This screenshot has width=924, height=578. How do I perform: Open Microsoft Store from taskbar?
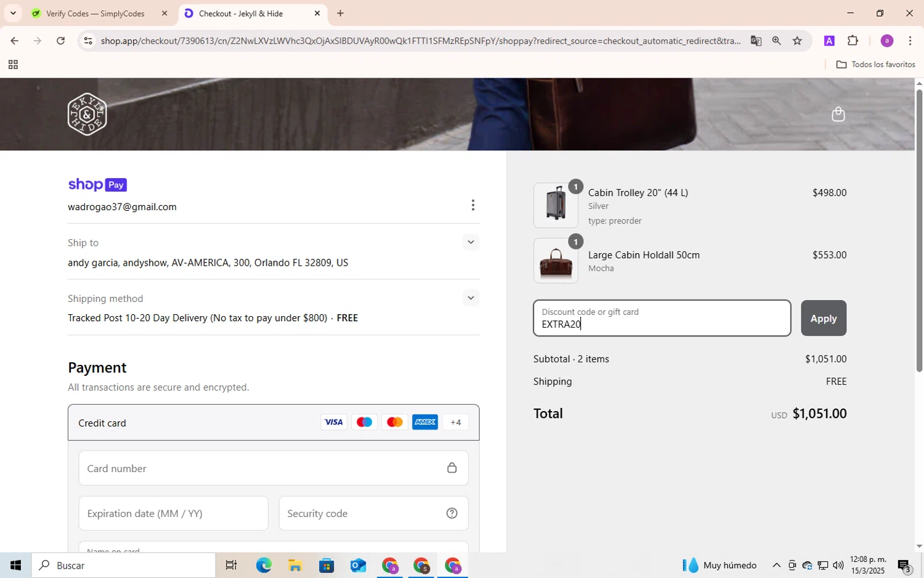tap(326, 565)
